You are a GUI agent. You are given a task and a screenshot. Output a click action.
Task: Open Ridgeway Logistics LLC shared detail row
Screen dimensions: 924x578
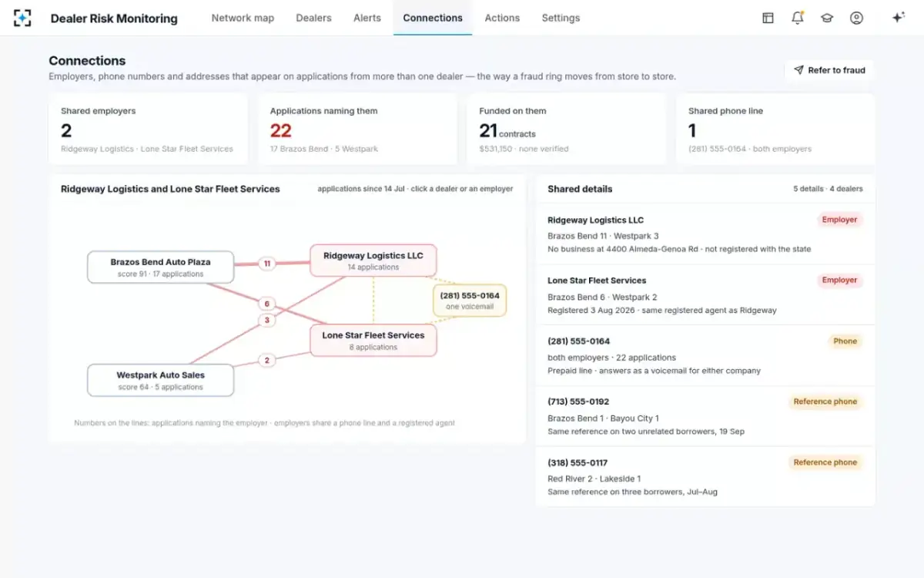pyautogui.click(x=705, y=234)
